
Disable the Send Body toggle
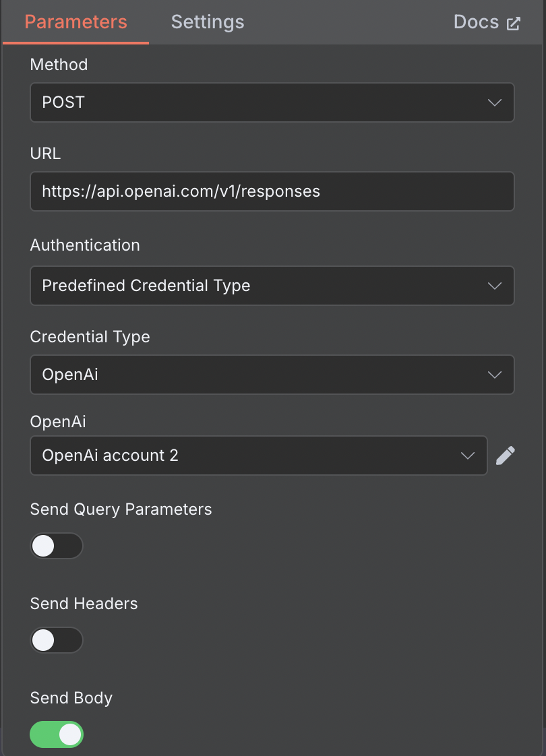57,734
